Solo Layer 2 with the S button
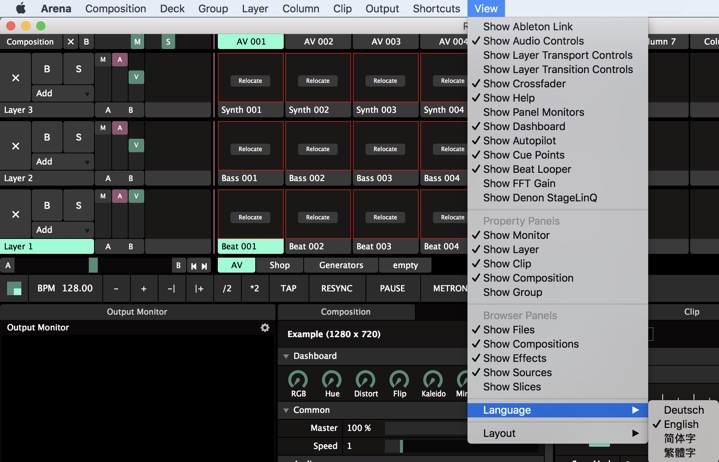 pos(78,137)
